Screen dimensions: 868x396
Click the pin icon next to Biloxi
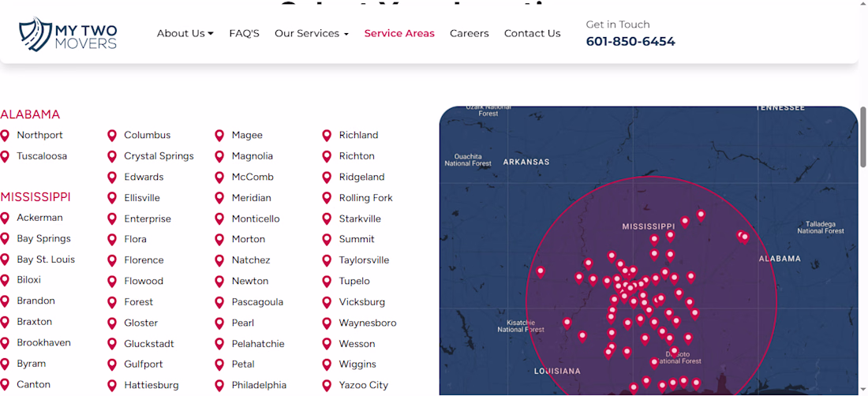[5, 280]
